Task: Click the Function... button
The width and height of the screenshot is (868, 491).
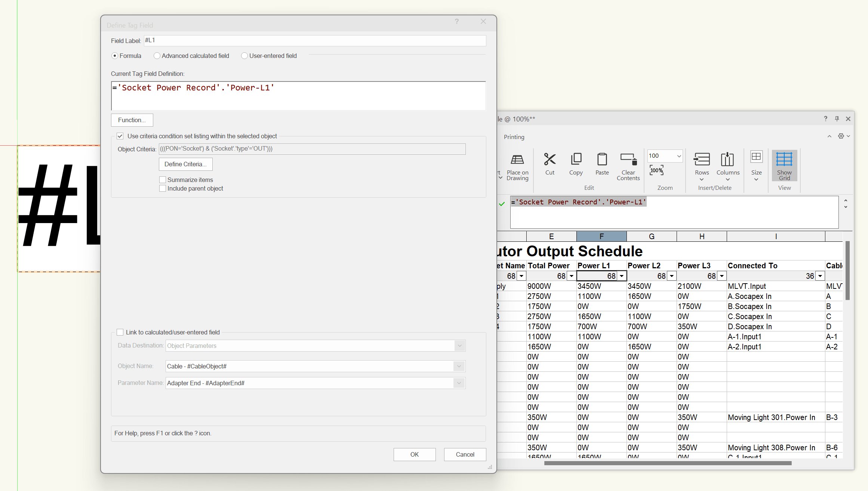Action: point(132,120)
